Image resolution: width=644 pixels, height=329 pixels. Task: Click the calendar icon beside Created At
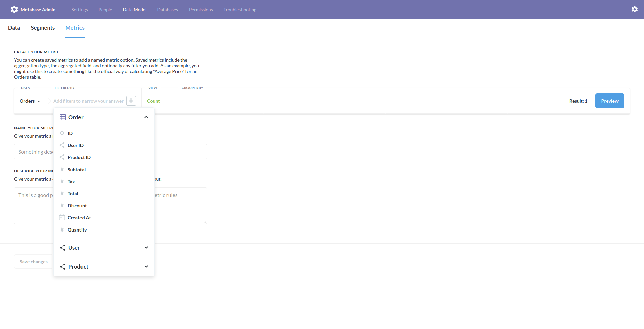[62, 218]
